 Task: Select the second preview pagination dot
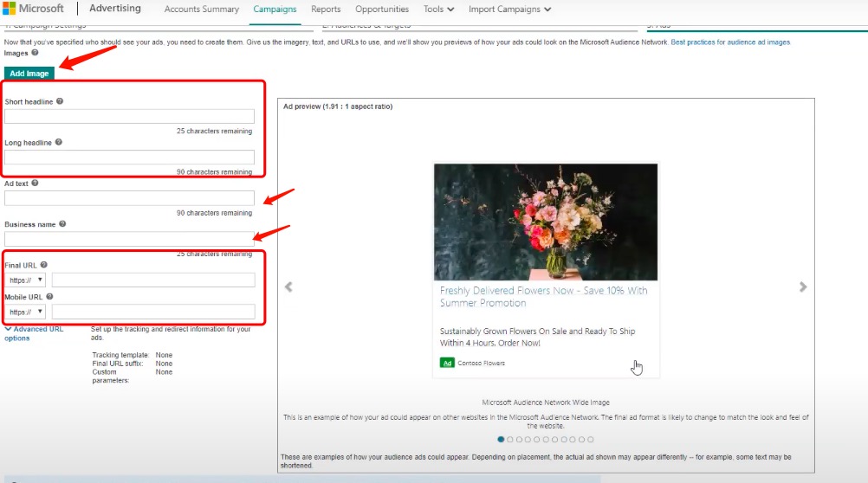[510, 440]
